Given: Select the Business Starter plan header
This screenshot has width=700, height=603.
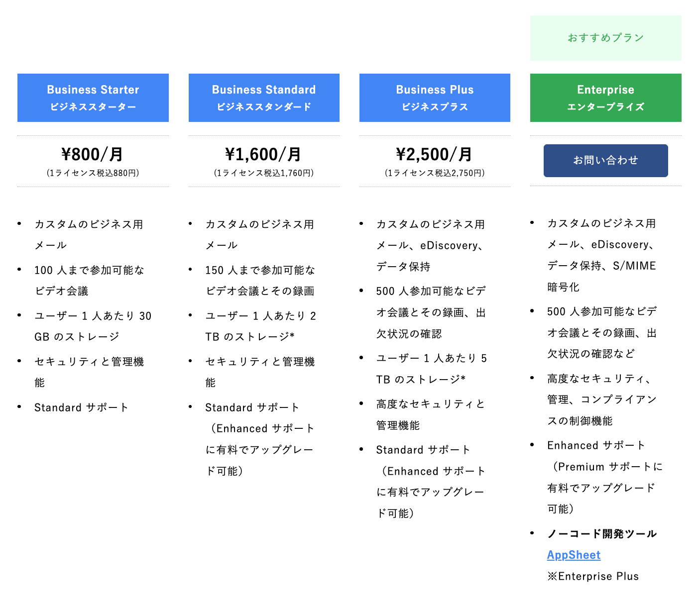Looking at the screenshot, I should [93, 98].
